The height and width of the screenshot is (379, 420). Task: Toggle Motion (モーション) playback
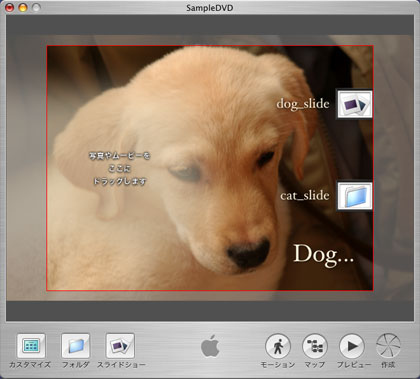tap(278, 347)
